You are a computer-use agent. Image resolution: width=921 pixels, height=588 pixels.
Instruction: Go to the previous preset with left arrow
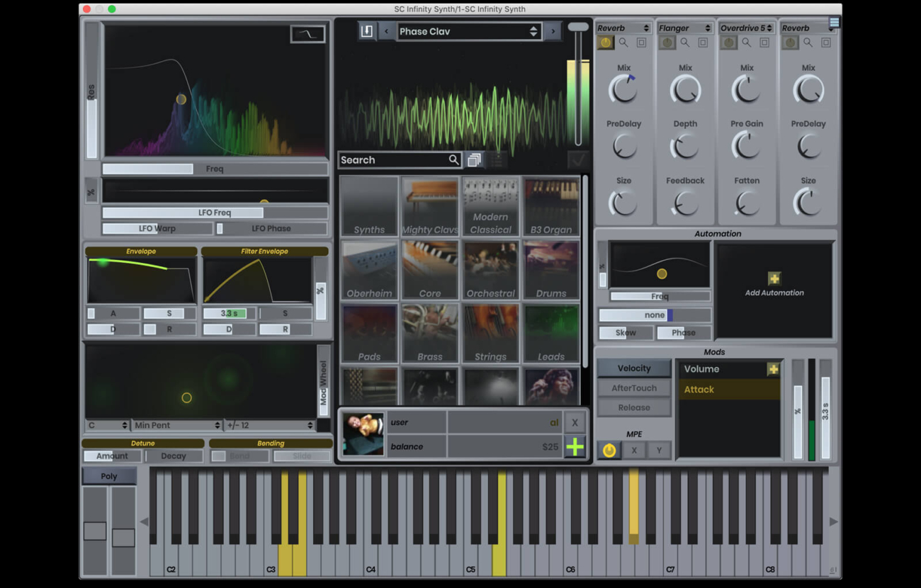click(386, 31)
